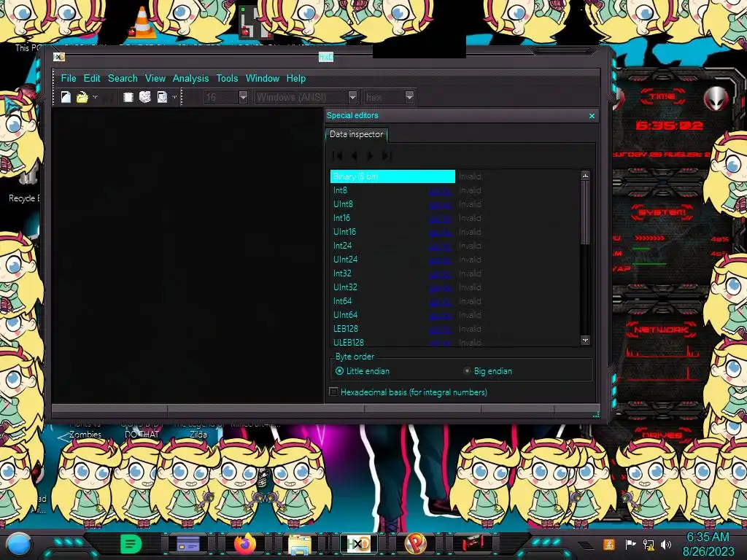747x560 pixels.
Task: Open the Analysis menu
Action: pos(190,78)
